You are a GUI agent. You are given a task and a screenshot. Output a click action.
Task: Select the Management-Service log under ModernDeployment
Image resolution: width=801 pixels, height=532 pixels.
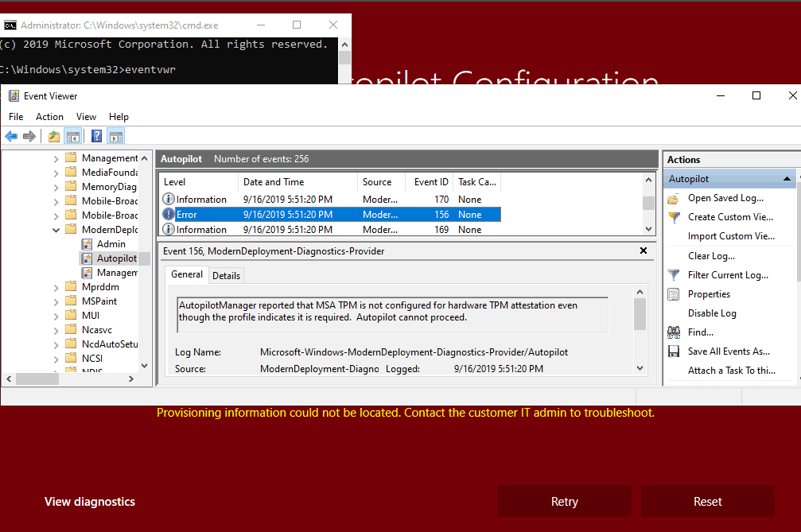click(117, 273)
